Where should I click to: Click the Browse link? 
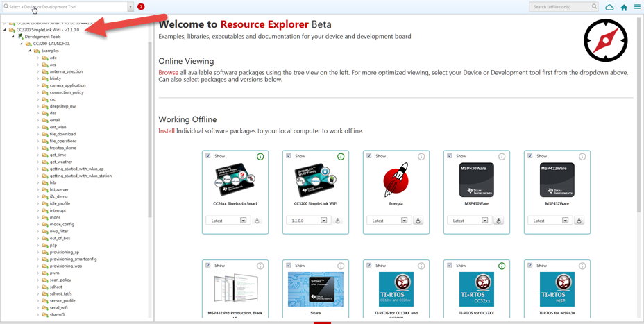tap(169, 72)
